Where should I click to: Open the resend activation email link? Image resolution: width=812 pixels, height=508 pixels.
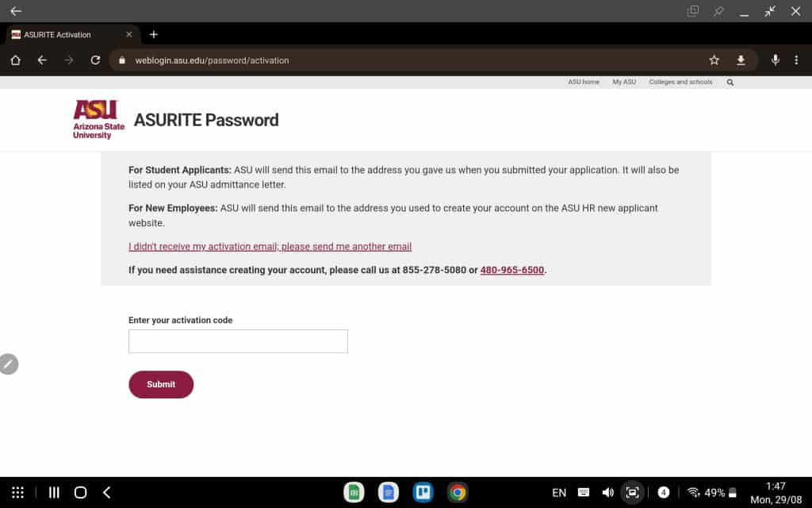pos(270,246)
